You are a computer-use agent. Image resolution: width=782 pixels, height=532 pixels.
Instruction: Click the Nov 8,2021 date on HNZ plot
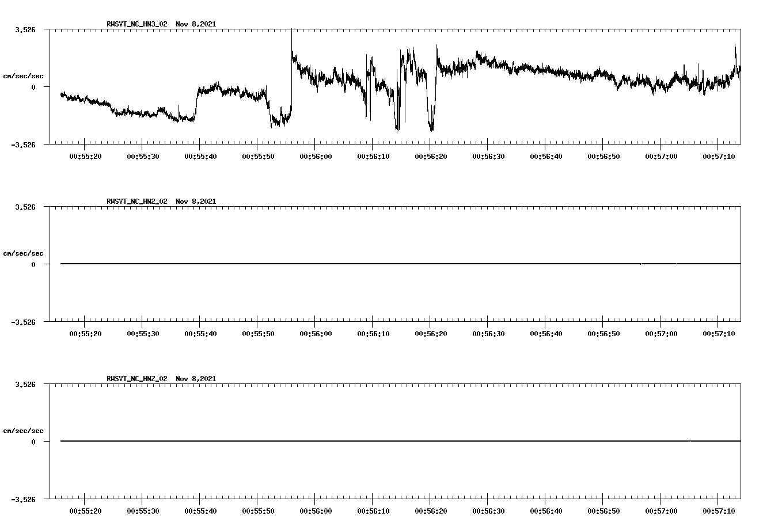[196, 379]
